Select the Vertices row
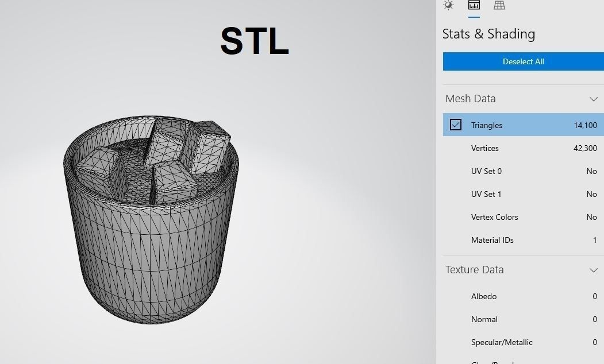Image resolution: width=604 pixels, height=364 pixels. [x=523, y=148]
